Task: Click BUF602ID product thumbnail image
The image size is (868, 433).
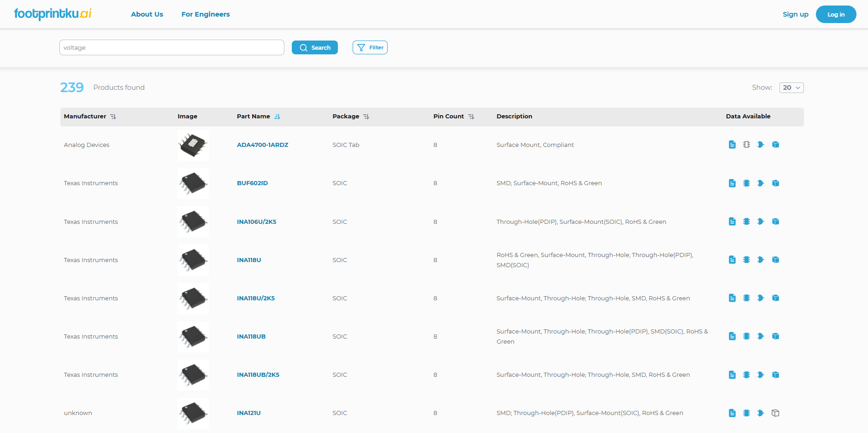Action: click(193, 183)
